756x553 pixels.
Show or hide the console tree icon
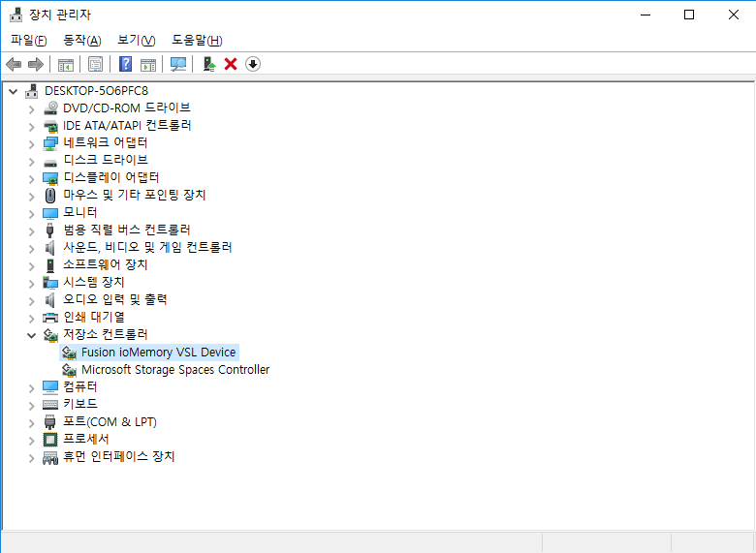[x=66, y=64]
